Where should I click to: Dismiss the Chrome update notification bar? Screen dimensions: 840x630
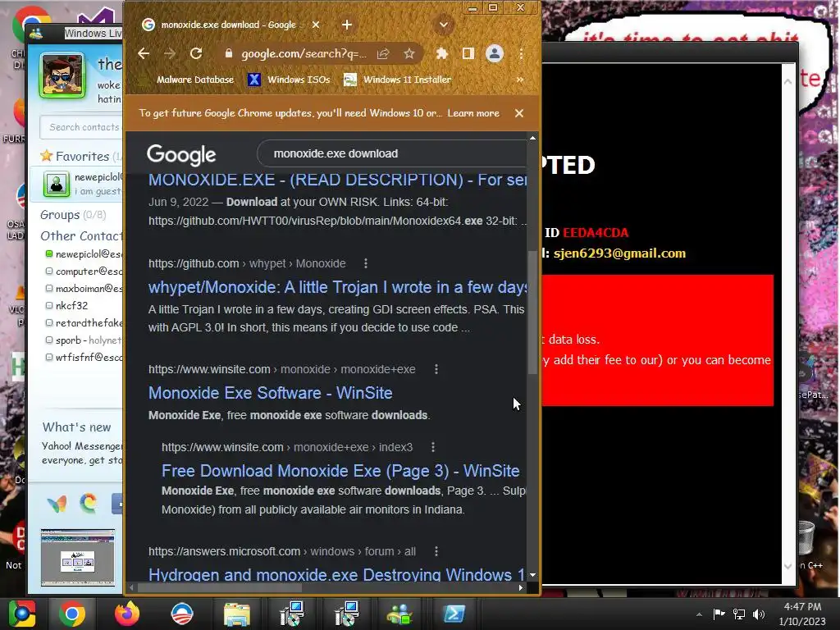coord(519,113)
